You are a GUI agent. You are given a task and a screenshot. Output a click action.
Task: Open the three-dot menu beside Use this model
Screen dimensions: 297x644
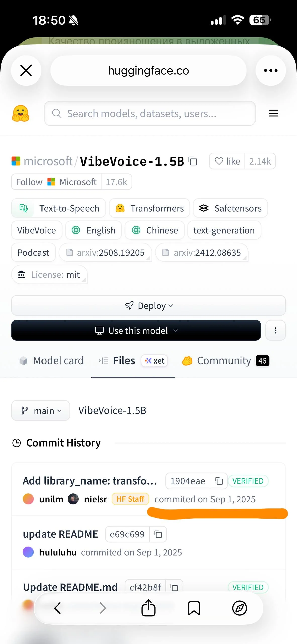[275, 331]
